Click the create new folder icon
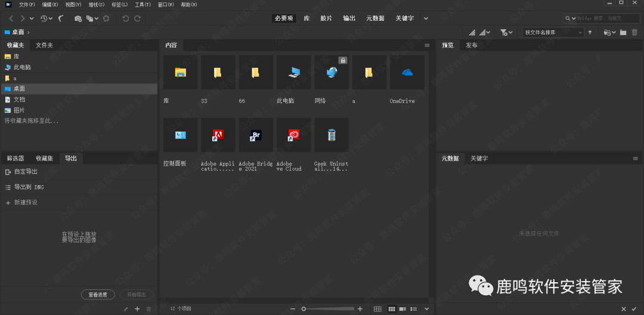The width and height of the screenshot is (644, 315). [x=623, y=32]
